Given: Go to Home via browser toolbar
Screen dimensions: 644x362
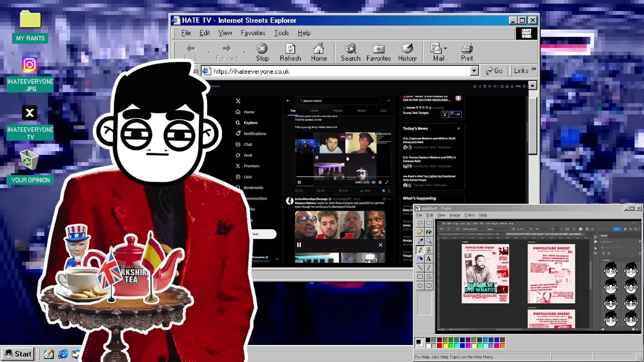Looking at the screenshot, I should (x=319, y=52).
